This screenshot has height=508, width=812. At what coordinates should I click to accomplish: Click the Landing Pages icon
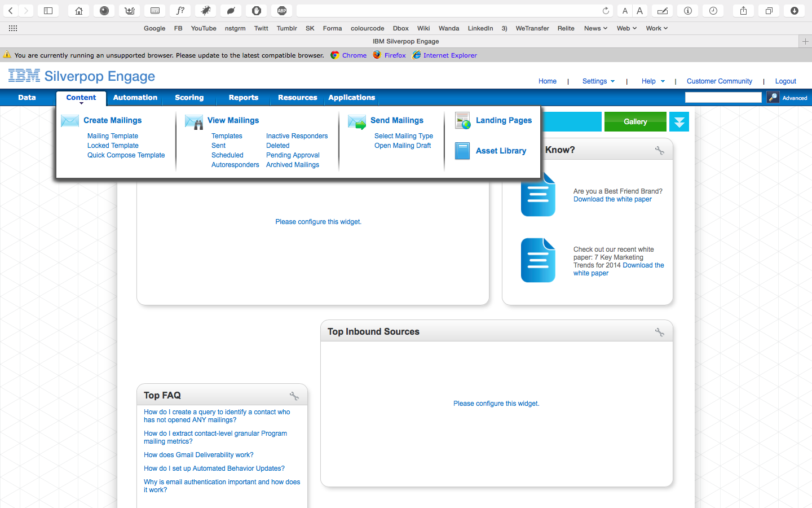click(x=463, y=120)
